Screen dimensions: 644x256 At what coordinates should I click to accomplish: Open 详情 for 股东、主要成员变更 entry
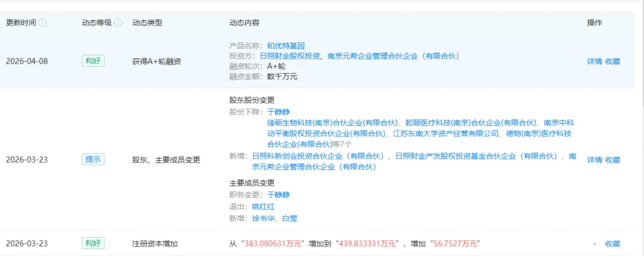(x=595, y=160)
